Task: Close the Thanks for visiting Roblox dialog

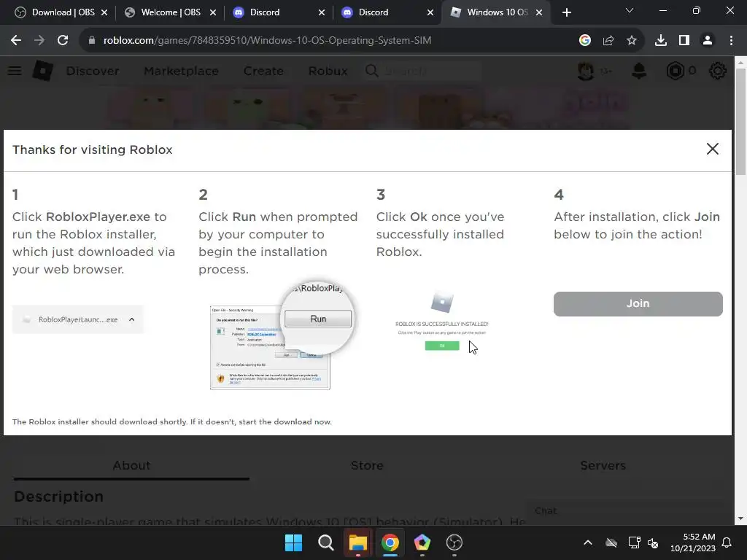Action: point(712,149)
